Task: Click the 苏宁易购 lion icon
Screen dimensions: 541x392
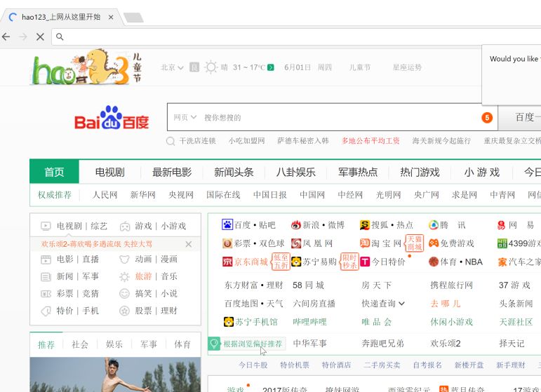Action: (296, 262)
